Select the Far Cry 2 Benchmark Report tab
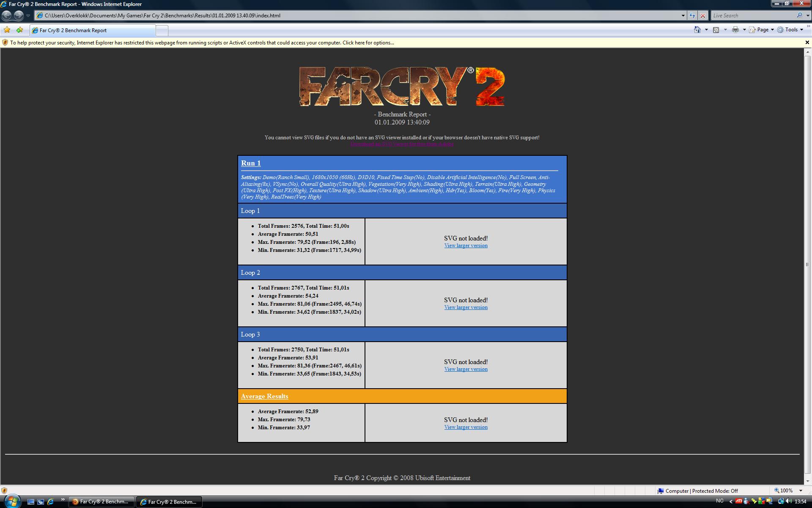Image resolution: width=812 pixels, height=508 pixels. click(92, 30)
